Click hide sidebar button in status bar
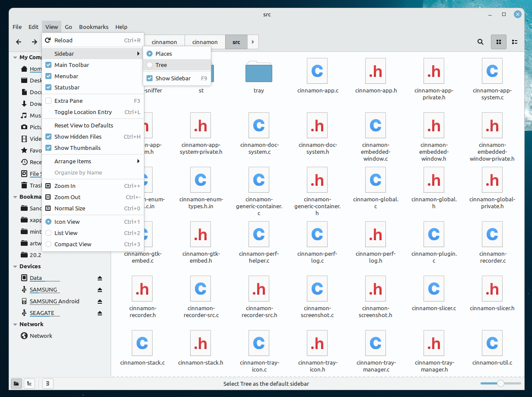 48,383
